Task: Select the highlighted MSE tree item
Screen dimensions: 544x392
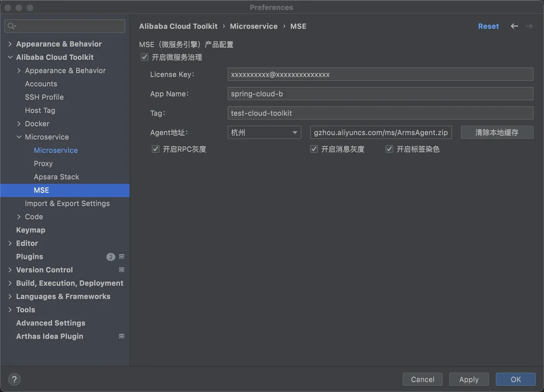Action: tap(65, 190)
